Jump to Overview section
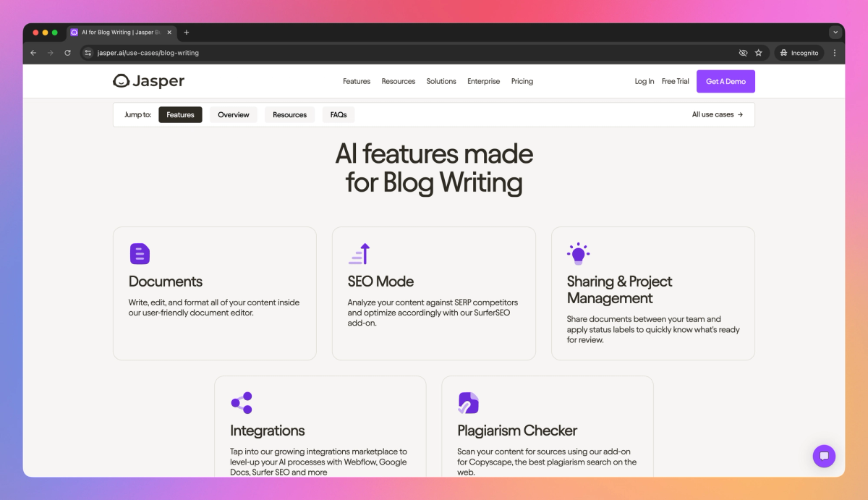Viewport: 868px width, 500px height. pos(234,114)
